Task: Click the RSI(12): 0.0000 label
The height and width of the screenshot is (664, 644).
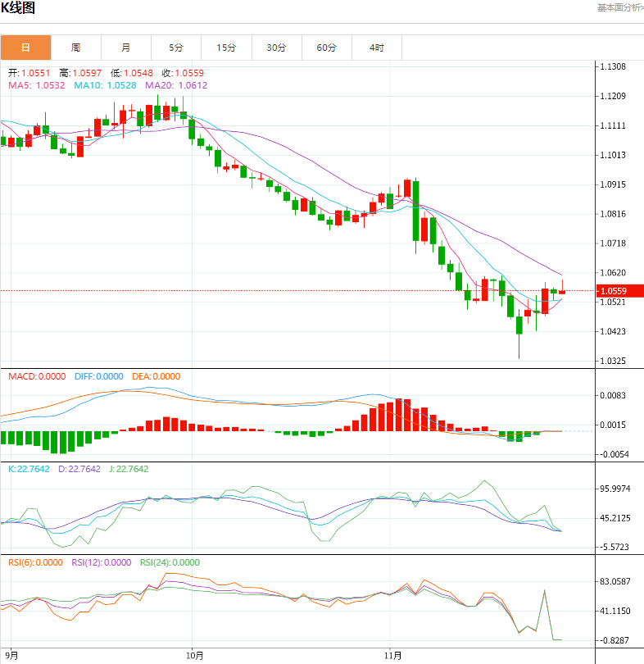Action: click(101, 562)
